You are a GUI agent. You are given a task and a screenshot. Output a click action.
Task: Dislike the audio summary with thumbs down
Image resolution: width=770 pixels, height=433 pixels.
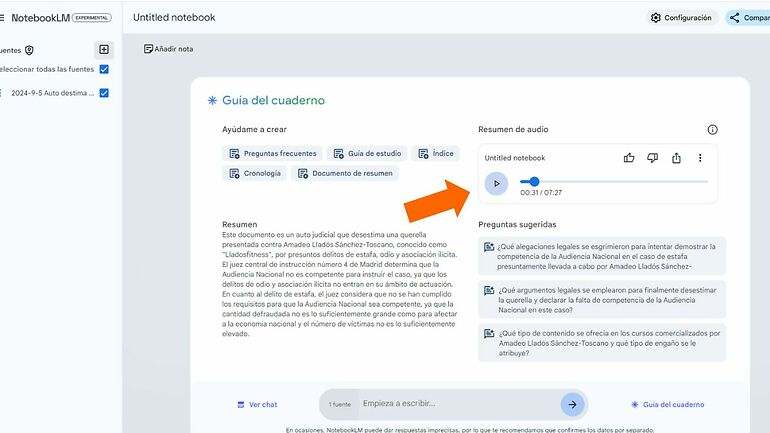coord(653,158)
